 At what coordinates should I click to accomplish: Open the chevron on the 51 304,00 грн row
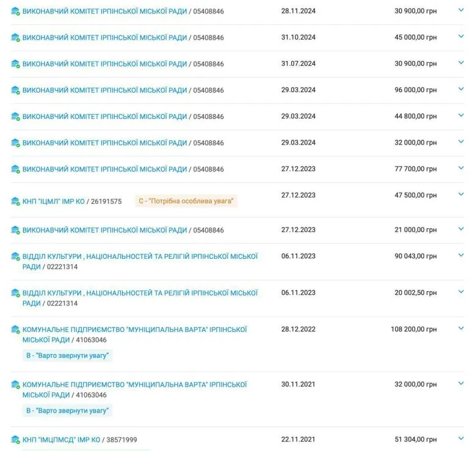[x=461, y=438]
